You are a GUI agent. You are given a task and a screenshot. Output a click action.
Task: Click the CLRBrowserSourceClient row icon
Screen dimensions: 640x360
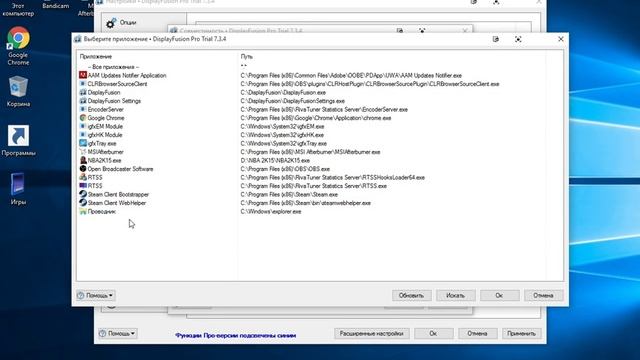click(83, 84)
